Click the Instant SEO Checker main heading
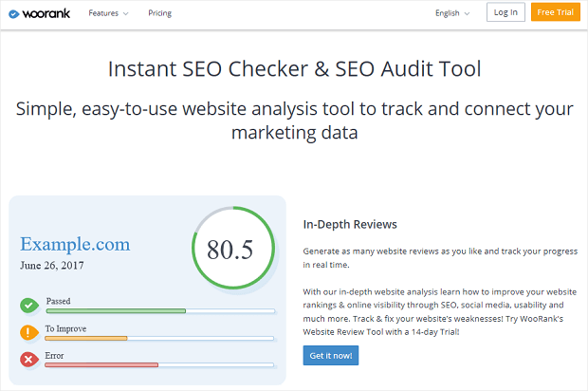The height and width of the screenshot is (391, 588). (x=294, y=68)
